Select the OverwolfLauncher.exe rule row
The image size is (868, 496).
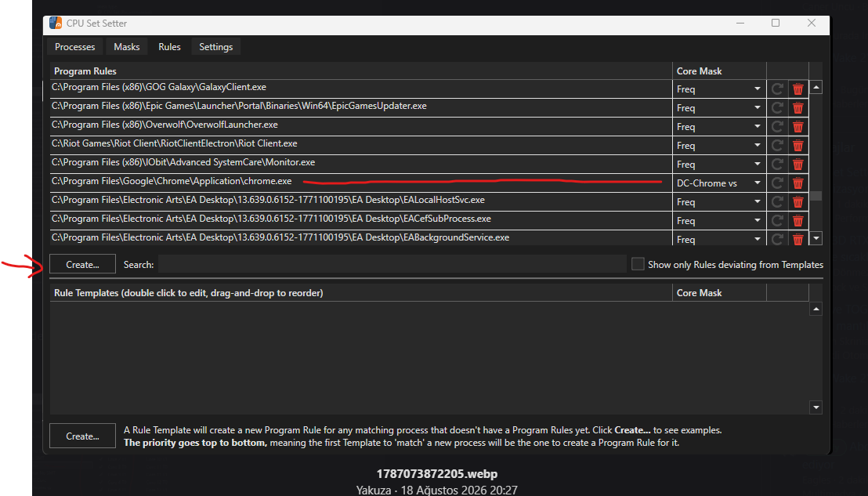[x=361, y=125]
